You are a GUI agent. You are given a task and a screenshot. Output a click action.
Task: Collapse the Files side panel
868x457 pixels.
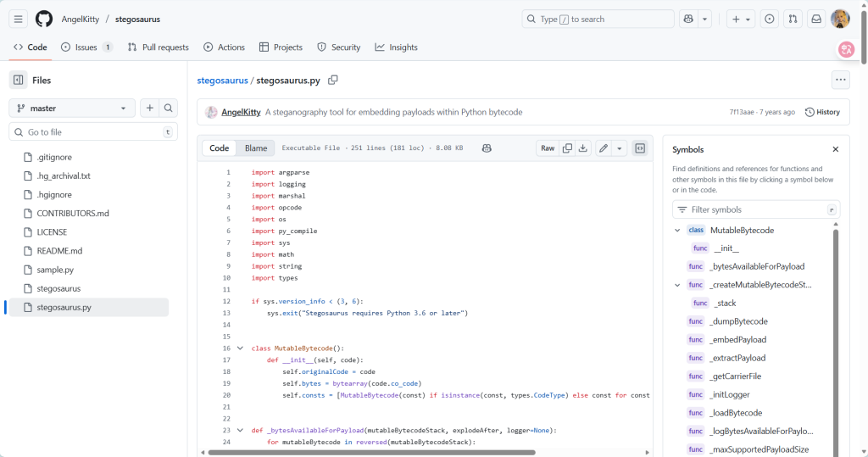pos(19,80)
